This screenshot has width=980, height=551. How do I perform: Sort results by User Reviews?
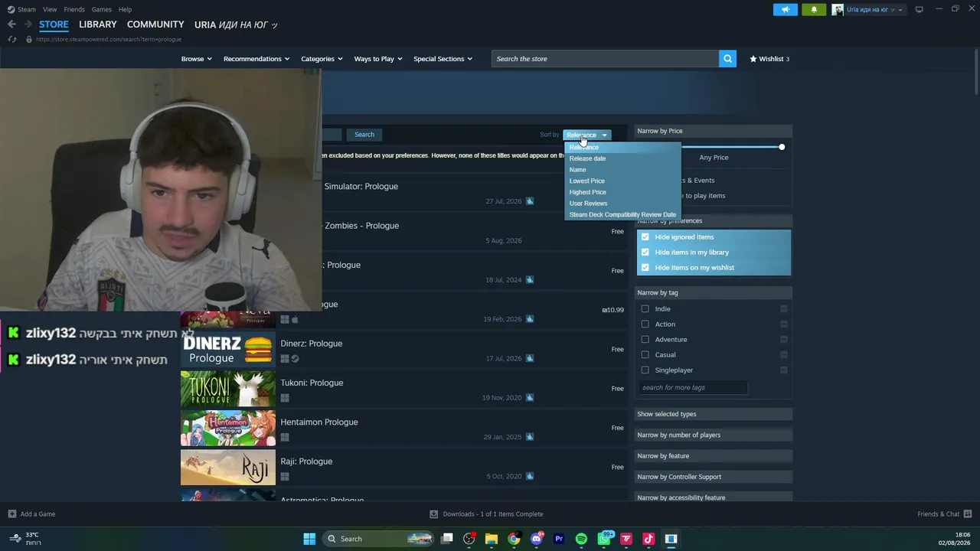[588, 204]
